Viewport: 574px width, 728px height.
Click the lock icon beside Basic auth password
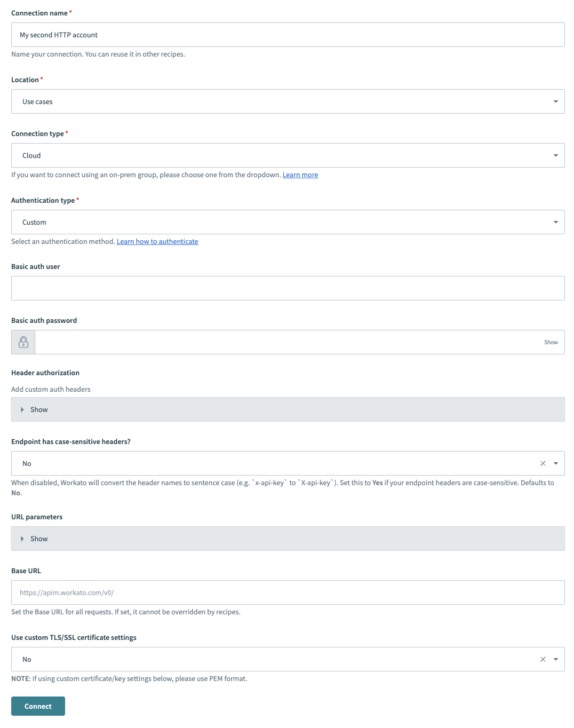[x=23, y=342]
